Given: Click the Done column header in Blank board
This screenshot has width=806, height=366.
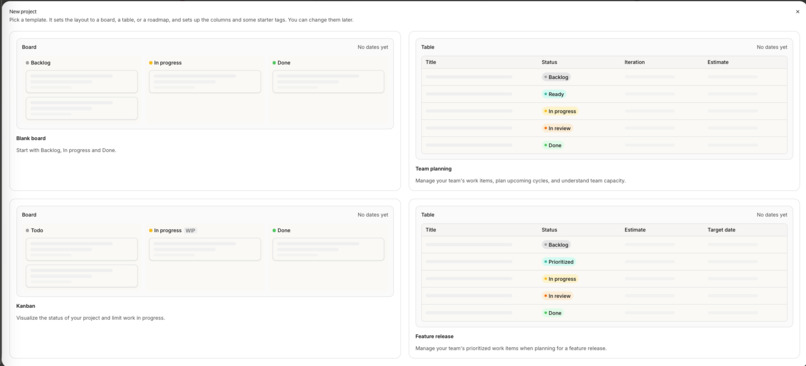Looking at the screenshot, I should click(281, 63).
